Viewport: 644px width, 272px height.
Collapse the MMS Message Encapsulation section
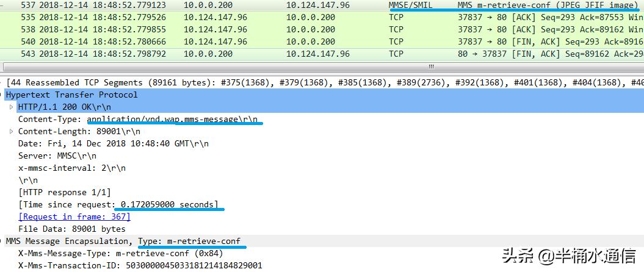point(2,241)
